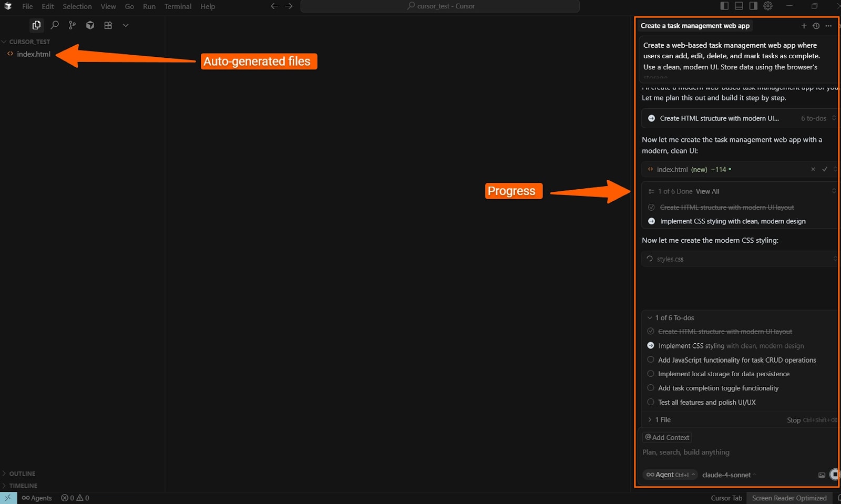Open the Explorer view in the activity bar
Image resolution: width=841 pixels, height=504 pixels.
click(36, 25)
